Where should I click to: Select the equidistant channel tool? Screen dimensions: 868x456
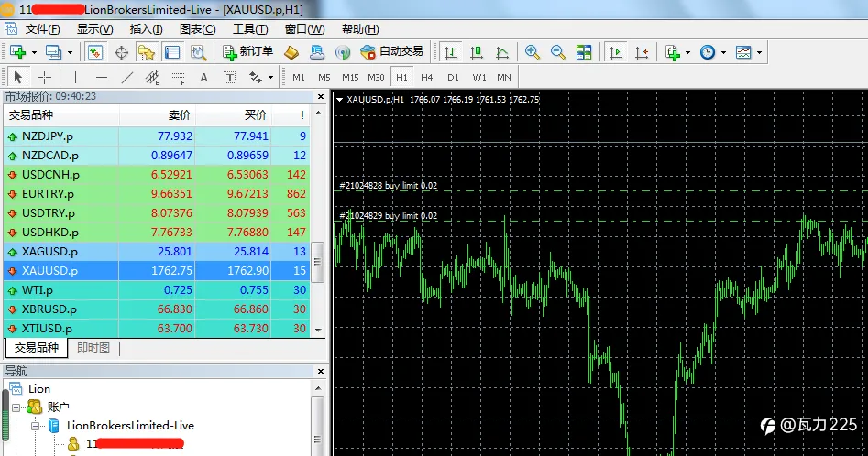click(153, 77)
